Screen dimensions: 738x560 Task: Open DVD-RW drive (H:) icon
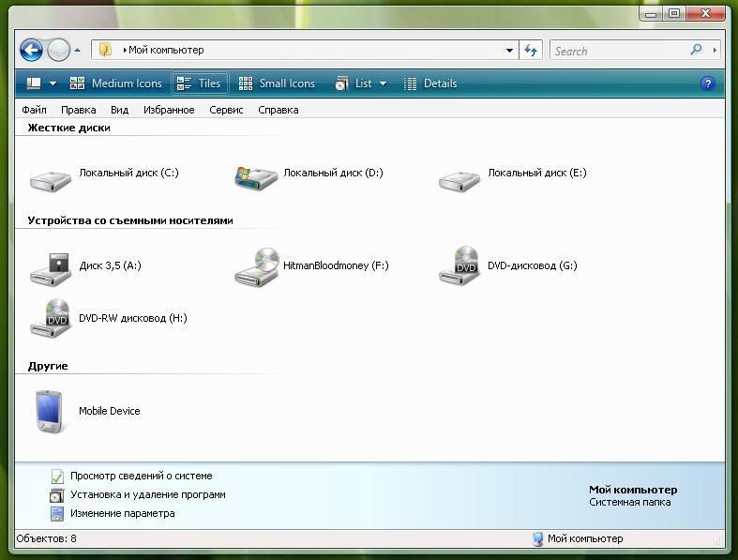pos(51,319)
